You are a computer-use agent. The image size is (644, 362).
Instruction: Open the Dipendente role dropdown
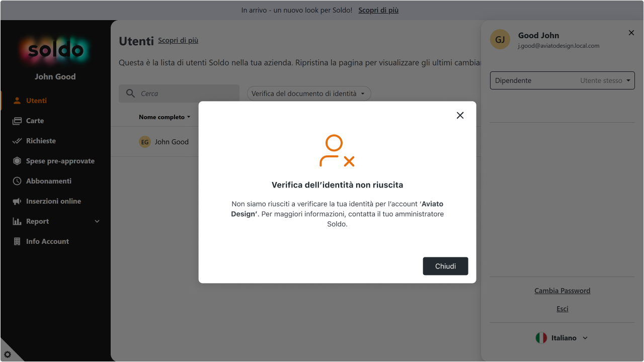coord(562,80)
